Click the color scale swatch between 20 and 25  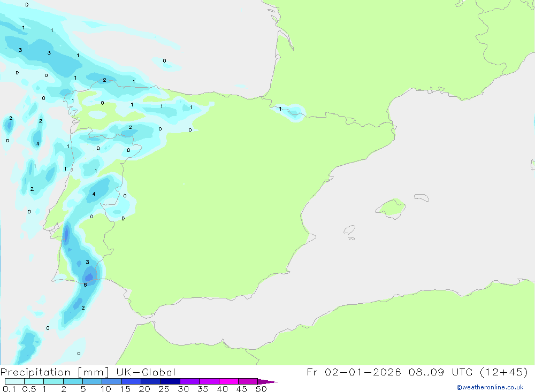[151, 381]
